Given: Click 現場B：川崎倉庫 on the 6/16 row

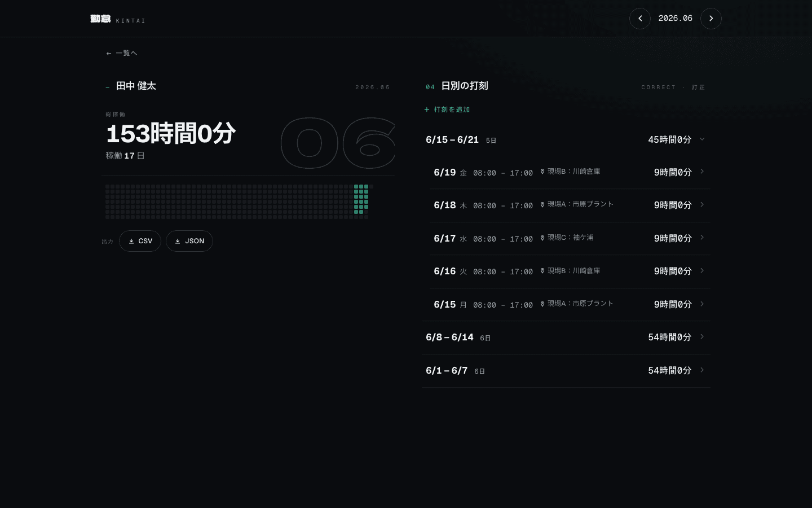Looking at the screenshot, I should tap(574, 271).
